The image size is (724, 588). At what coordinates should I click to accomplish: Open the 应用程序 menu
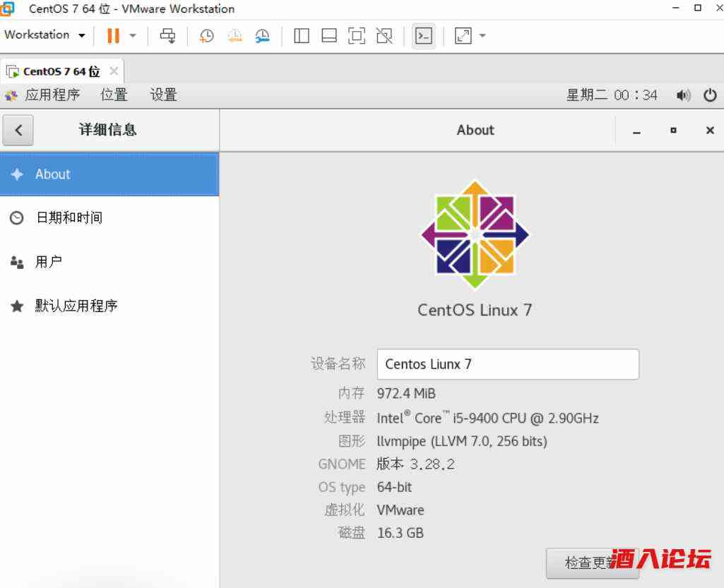point(52,95)
